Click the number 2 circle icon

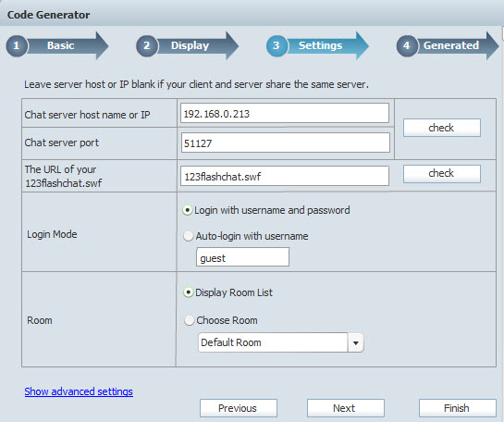[x=146, y=45]
